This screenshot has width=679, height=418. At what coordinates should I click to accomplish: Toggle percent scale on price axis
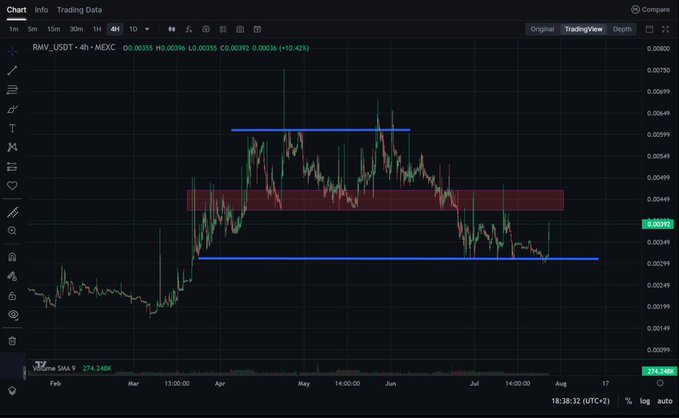click(628, 401)
